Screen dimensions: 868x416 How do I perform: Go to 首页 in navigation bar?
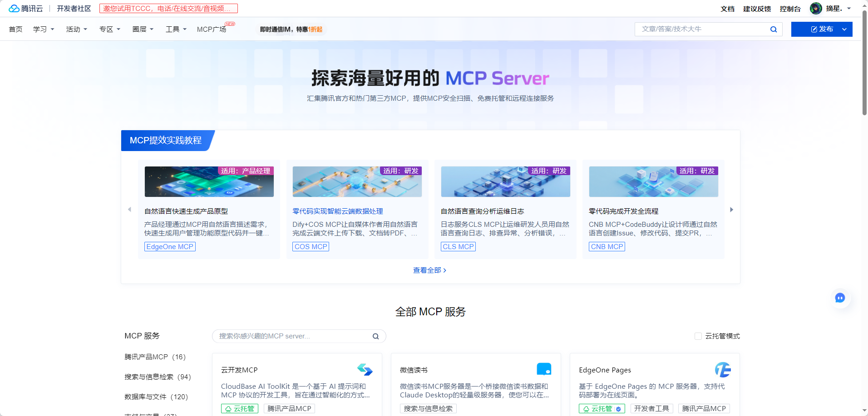click(16, 29)
